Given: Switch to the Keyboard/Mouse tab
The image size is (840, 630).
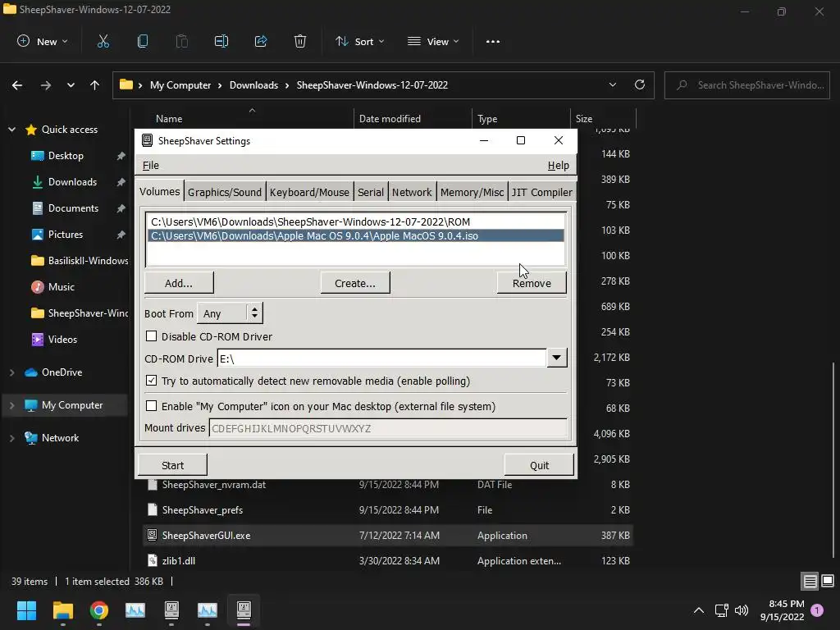Looking at the screenshot, I should 309,192.
